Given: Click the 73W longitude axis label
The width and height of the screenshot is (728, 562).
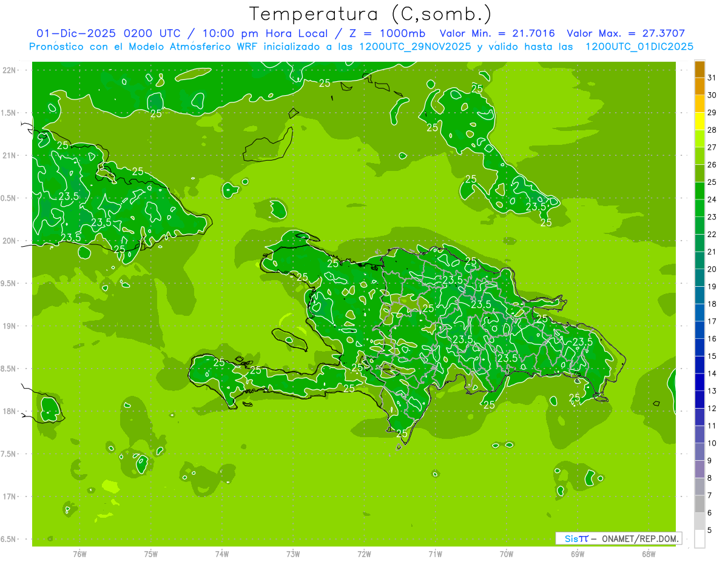Looking at the screenshot, I should (x=293, y=554).
